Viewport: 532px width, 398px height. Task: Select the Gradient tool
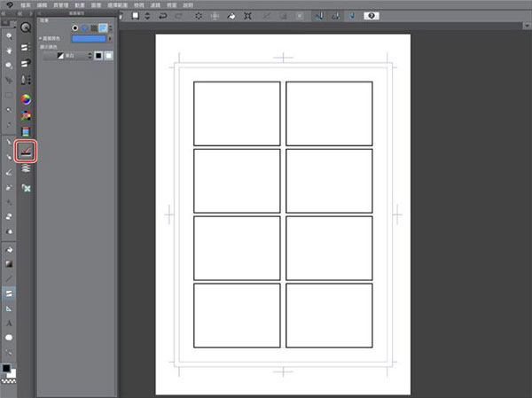click(x=9, y=264)
